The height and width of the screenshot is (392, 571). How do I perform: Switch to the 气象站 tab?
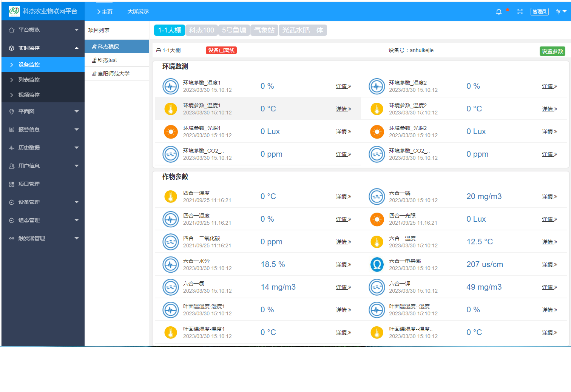click(x=264, y=30)
